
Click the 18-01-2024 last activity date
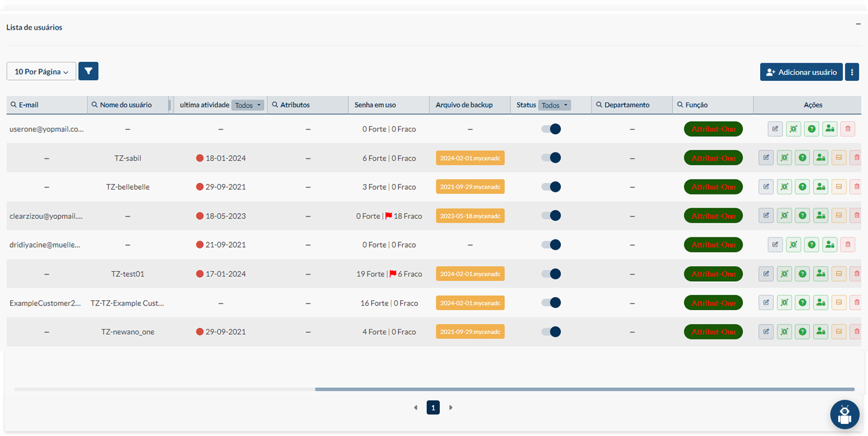[x=226, y=158]
